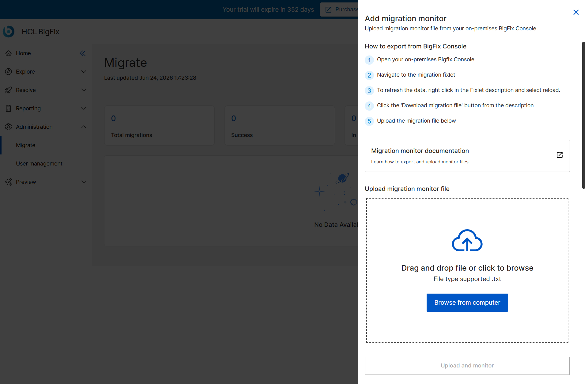588x384 pixels.
Task: Click step 2 'Navigate to the migration fixlet'
Action: tap(416, 75)
